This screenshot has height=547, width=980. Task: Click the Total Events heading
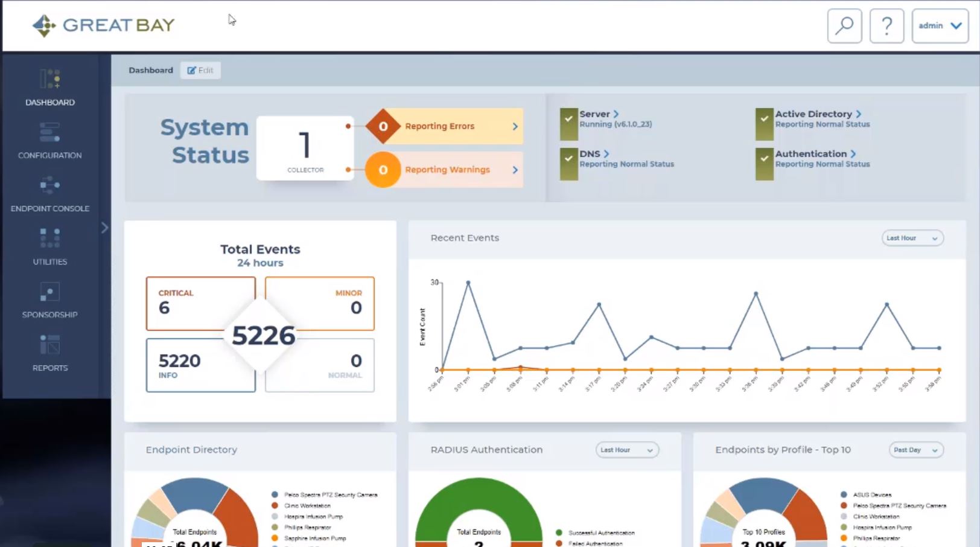click(260, 249)
